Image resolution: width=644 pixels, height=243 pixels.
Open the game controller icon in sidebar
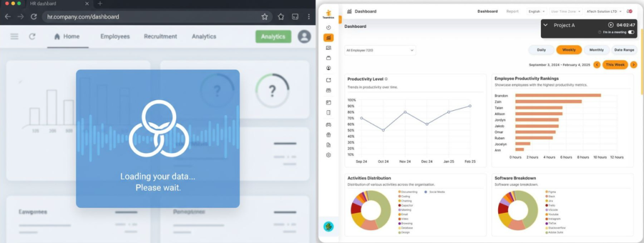[328, 125]
